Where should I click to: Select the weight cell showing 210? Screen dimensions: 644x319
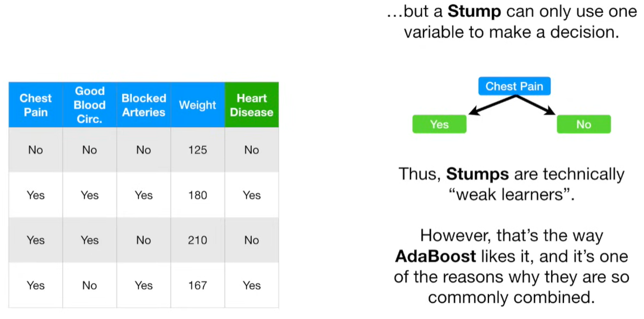click(x=198, y=240)
